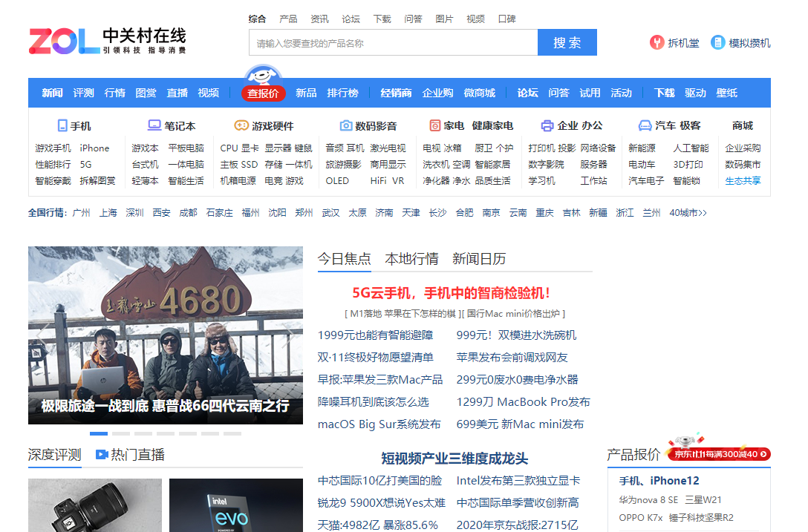Click the ZOL 中关村在线 logo
This screenshot has height=532, width=808.
[x=107, y=42]
